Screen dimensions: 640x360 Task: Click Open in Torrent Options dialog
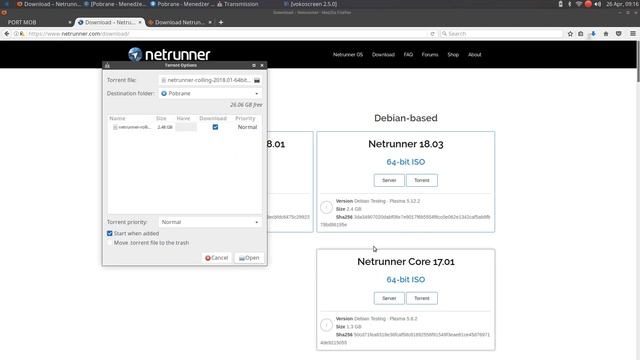click(249, 258)
